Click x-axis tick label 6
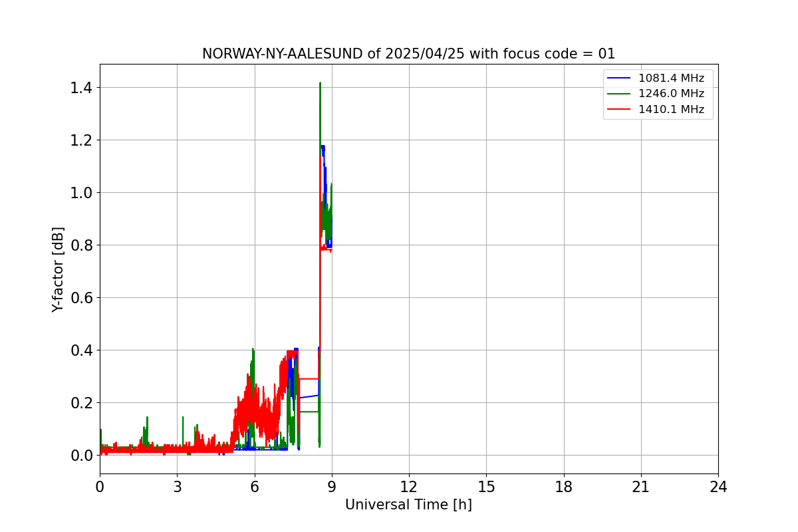The image size is (798, 532). click(x=254, y=487)
